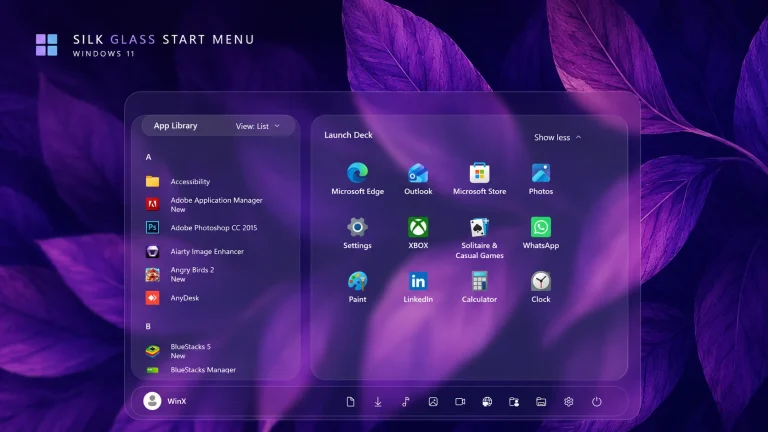Open the Pictures folder icon

point(433,402)
